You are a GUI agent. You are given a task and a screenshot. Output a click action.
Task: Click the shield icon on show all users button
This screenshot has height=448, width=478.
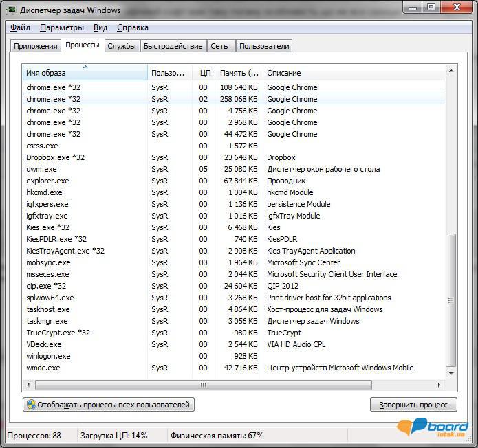pyautogui.click(x=31, y=405)
